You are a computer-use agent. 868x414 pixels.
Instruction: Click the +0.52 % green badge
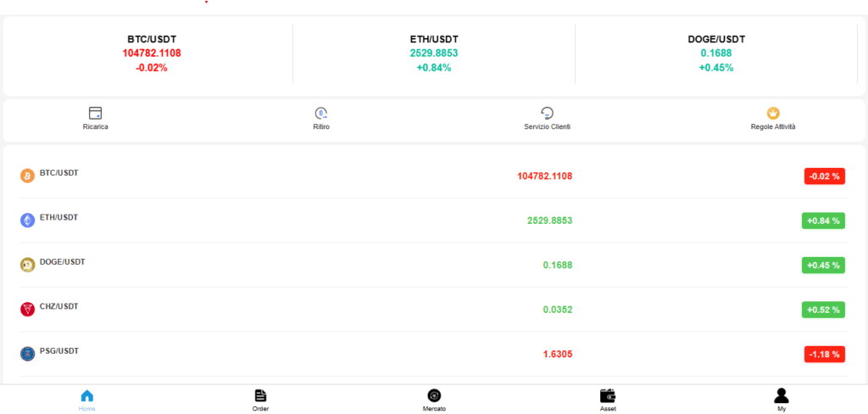click(x=823, y=310)
